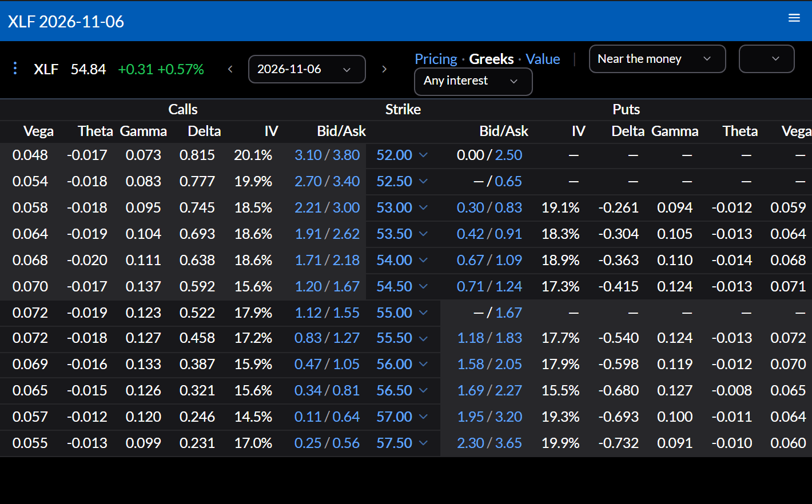Image resolution: width=812 pixels, height=504 pixels.
Task: Open the Near the money dropdown
Action: 657,59
